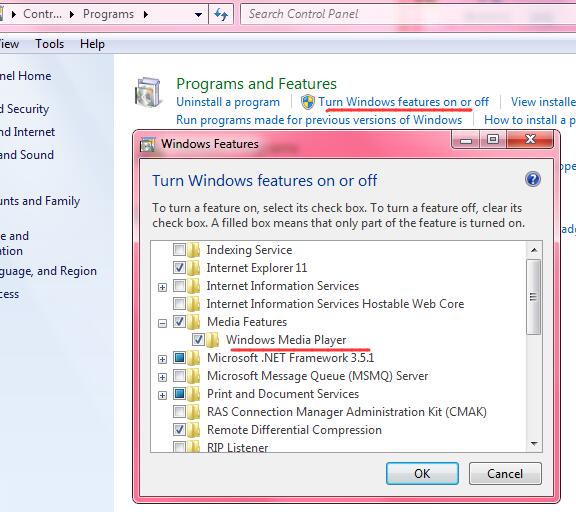Check the RAS Connection Manager Administration Kit box
Image resolution: width=576 pixels, height=512 pixels.
(179, 412)
